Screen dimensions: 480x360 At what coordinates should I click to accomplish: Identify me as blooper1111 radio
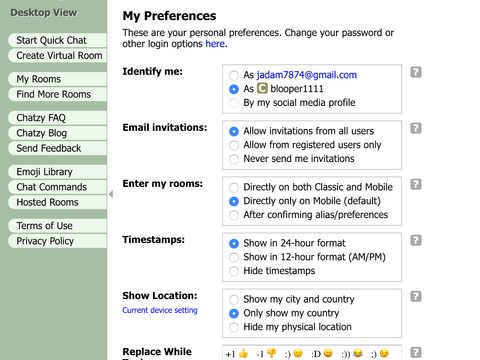coord(234,89)
